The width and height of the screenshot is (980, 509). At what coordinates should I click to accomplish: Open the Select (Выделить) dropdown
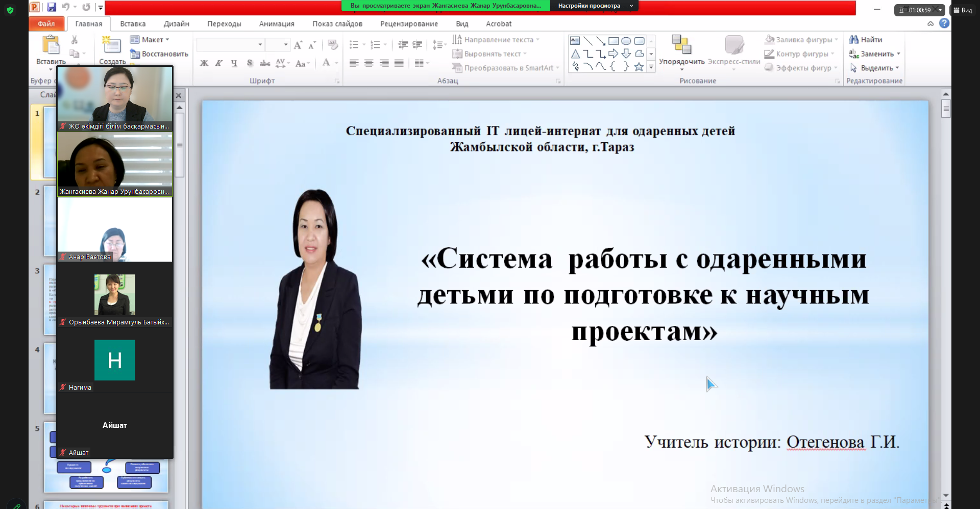pyautogui.click(x=874, y=68)
